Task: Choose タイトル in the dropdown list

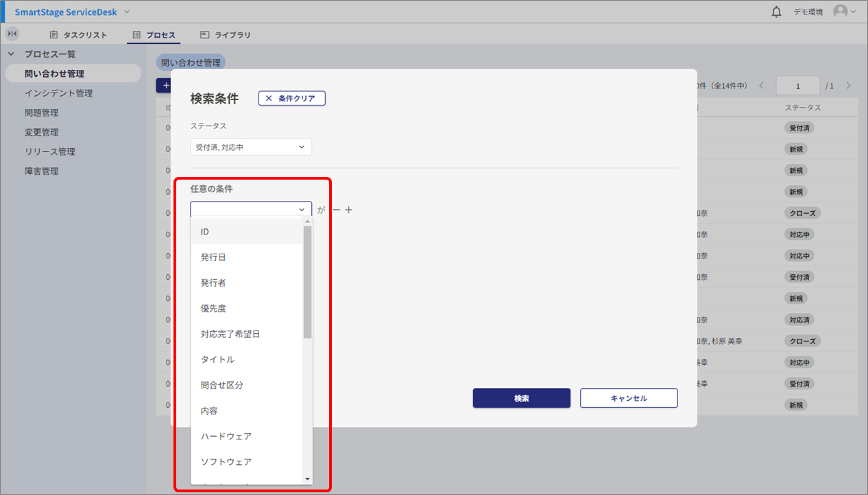Action: [217, 359]
